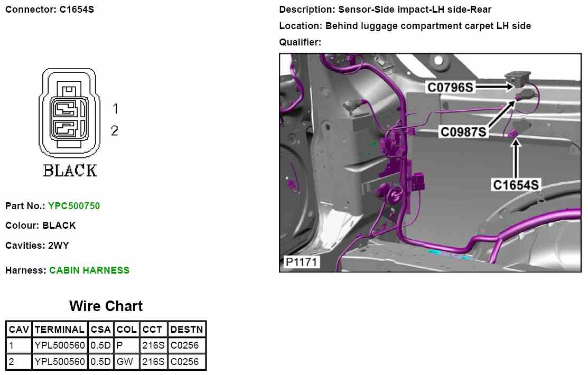Click the connector face diagram
Screen dimensions: 588x375
[x=69, y=113]
